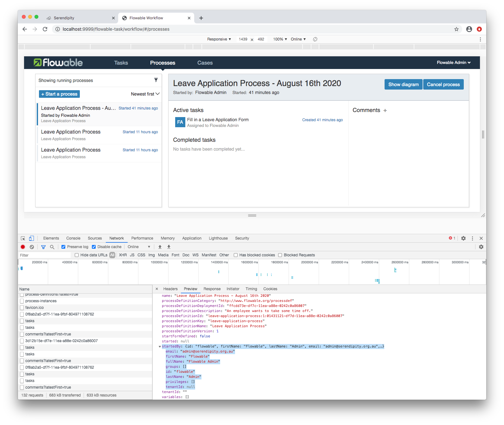Select process started 41 minutes ago

(99, 114)
